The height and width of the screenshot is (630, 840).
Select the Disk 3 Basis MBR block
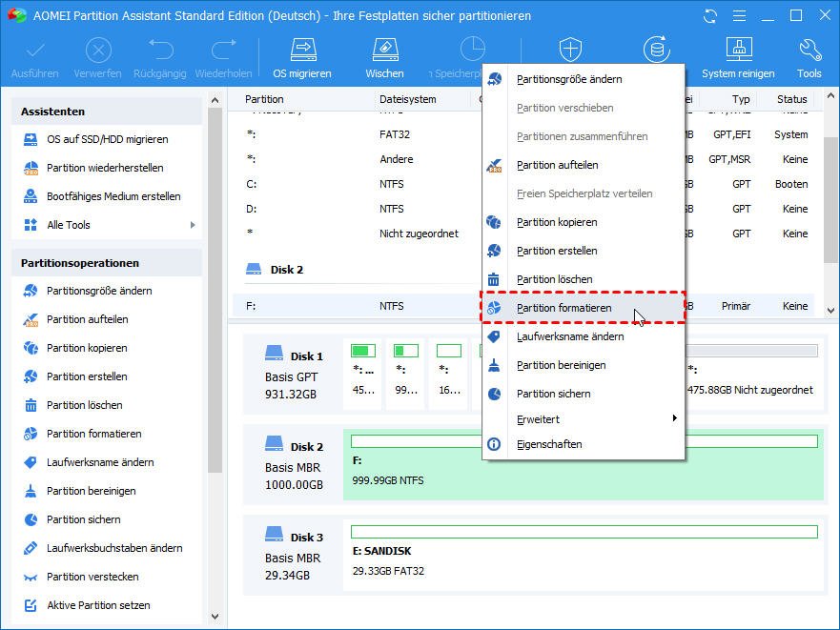coord(294,556)
